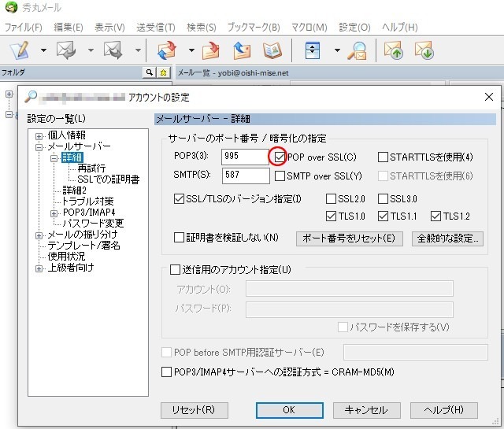Open dropdown arrow beside navigation icon
The image size is (504, 429).
337,50
